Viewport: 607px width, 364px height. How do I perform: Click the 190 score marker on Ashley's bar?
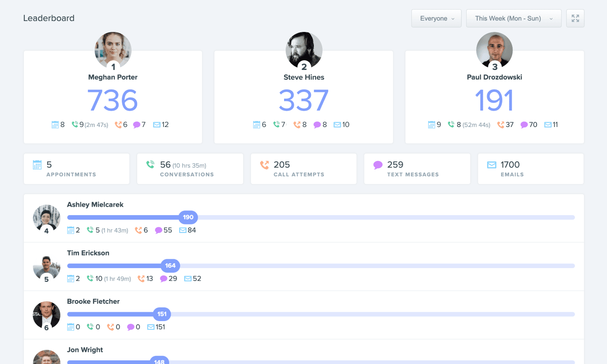188,217
